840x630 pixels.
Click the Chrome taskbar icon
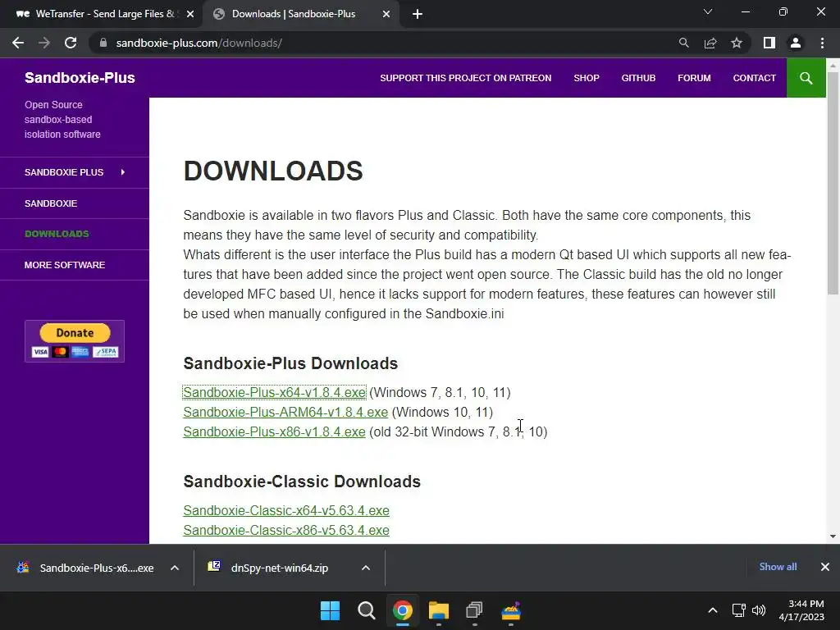(x=402, y=610)
